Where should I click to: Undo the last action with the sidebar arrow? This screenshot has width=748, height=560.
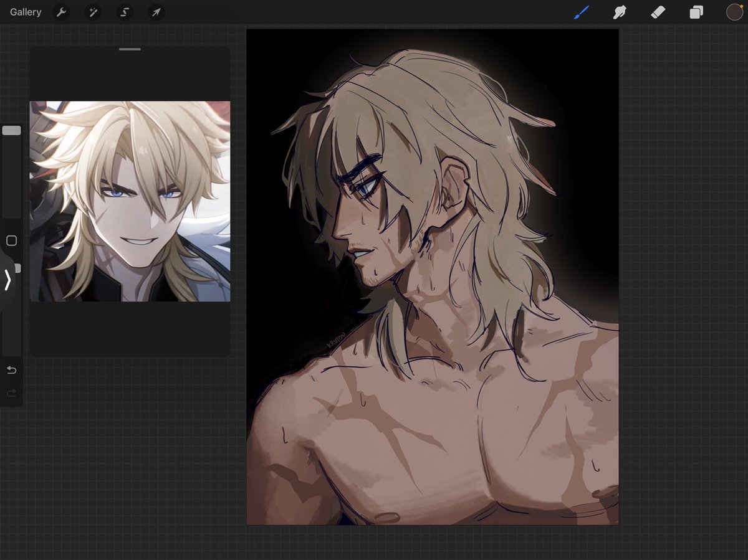pos(11,370)
